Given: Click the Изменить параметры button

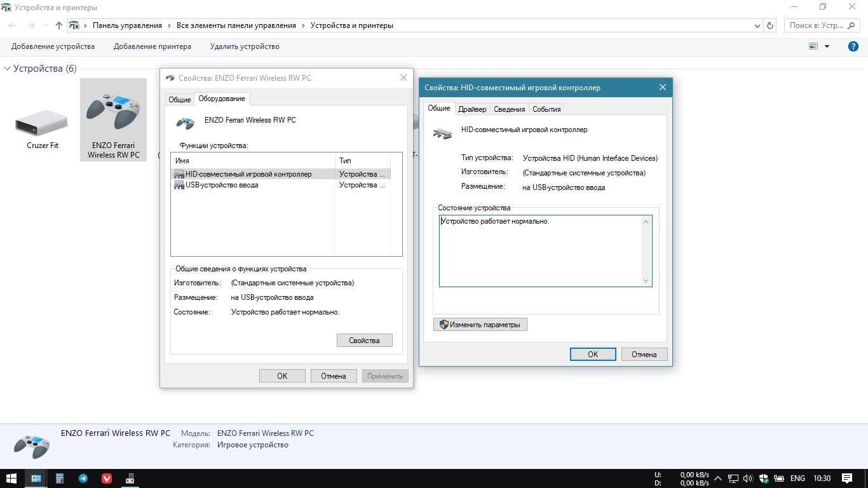Looking at the screenshot, I should [480, 325].
